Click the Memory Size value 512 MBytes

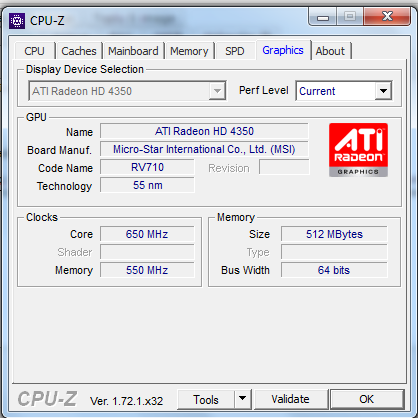[334, 234]
